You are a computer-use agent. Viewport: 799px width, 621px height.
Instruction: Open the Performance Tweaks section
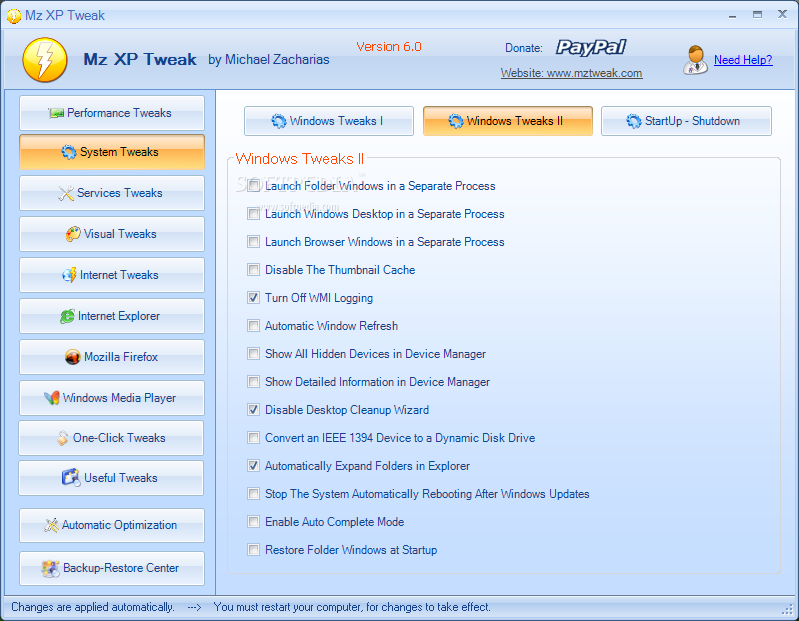coord(112,113)
